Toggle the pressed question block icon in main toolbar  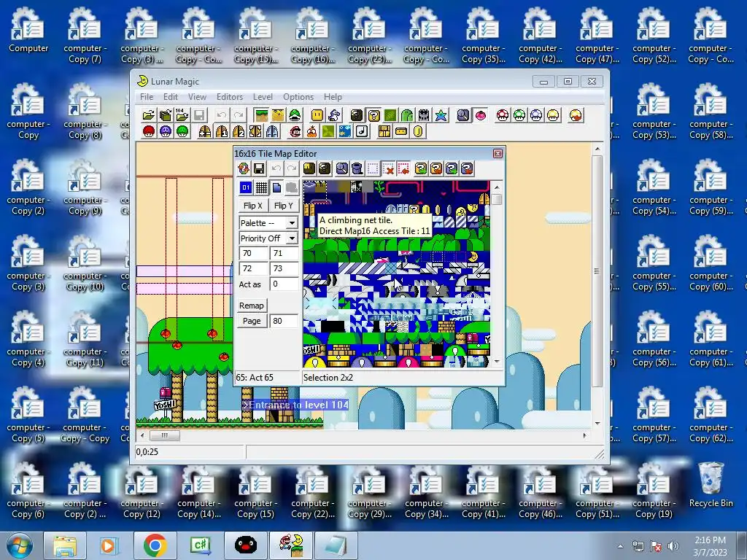click(x=373, y=116)
